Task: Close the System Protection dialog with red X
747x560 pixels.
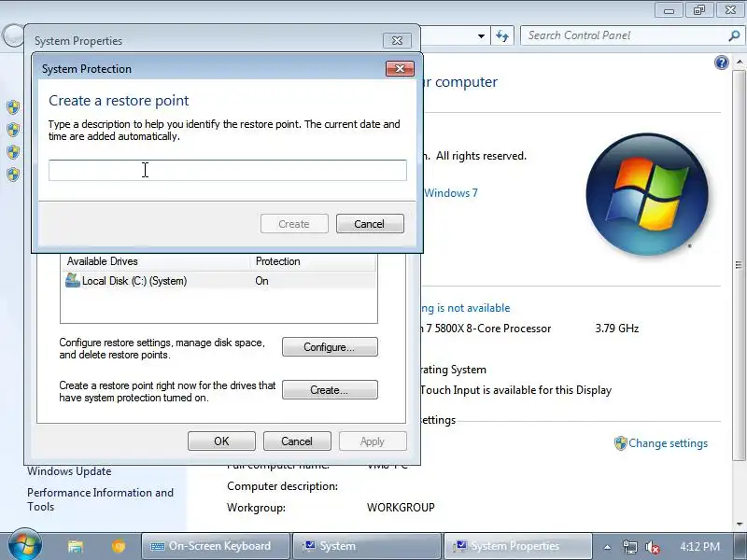Action: click(400, 68)
